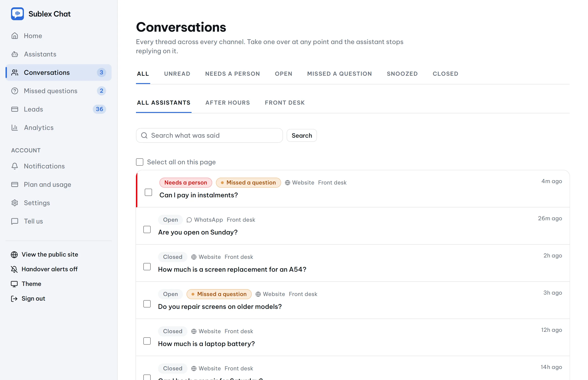
Task: Click the crossed-out bell Handover alerts icon
Action: (x=14, y=269)
